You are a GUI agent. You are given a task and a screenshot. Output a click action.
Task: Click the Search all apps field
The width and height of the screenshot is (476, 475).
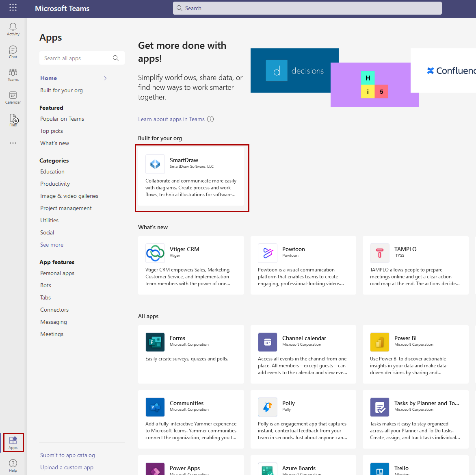[77, 58]
